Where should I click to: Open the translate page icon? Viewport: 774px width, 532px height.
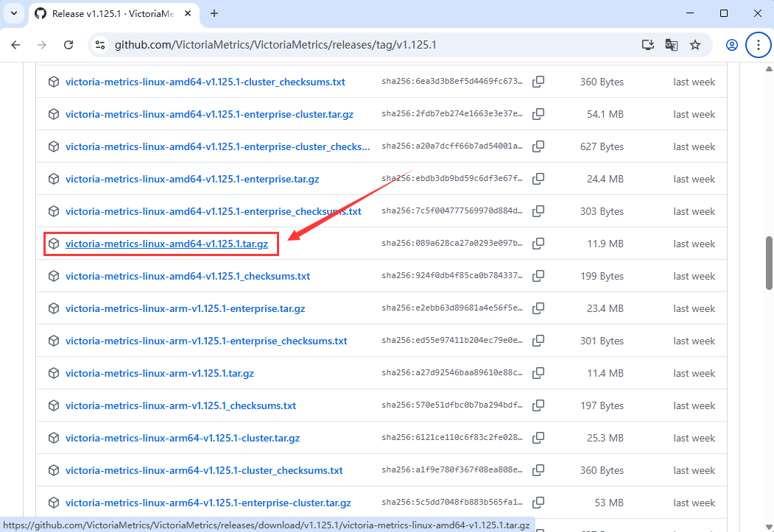click(x=672, y=45)
